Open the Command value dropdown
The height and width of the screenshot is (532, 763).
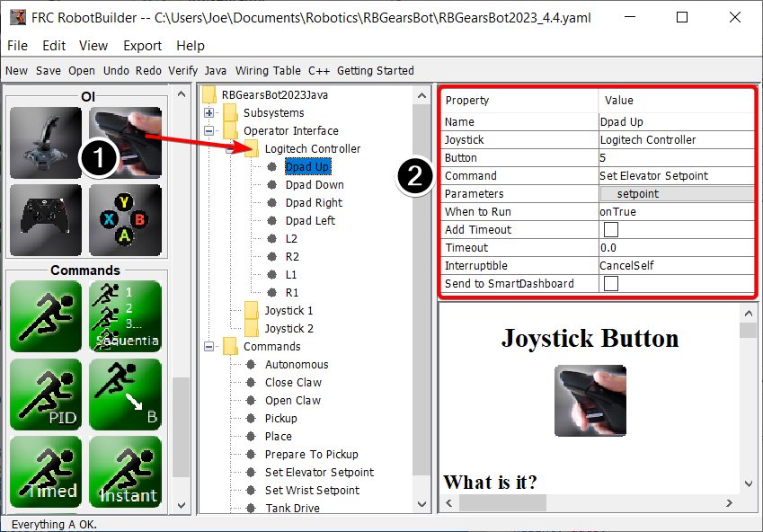pos(677,176)
